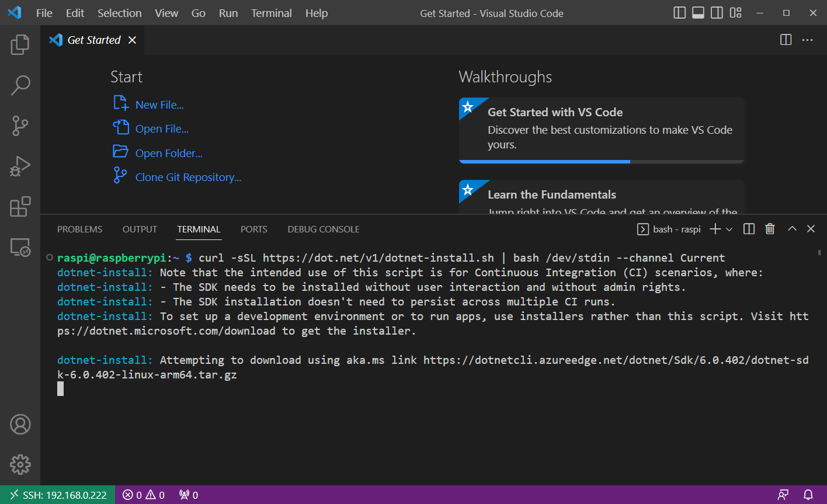
Task: Click the SSH remote host status indicator
Action: [58, 495]
